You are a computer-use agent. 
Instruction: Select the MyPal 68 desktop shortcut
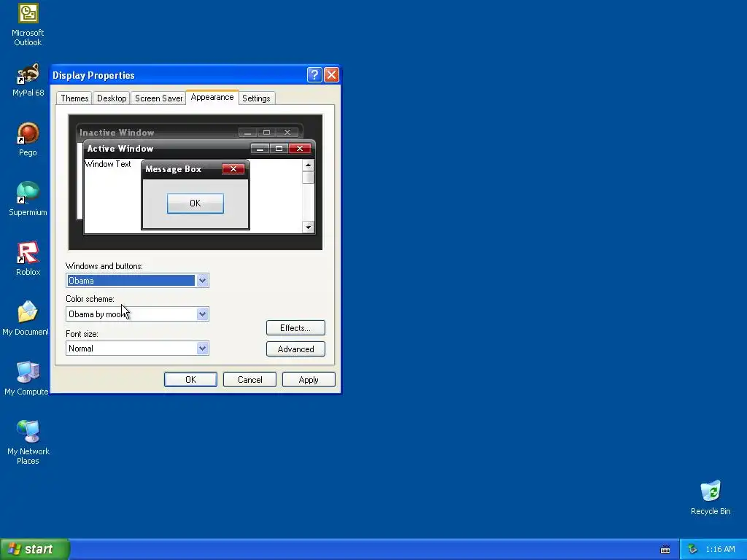click(x=28, y=80)
